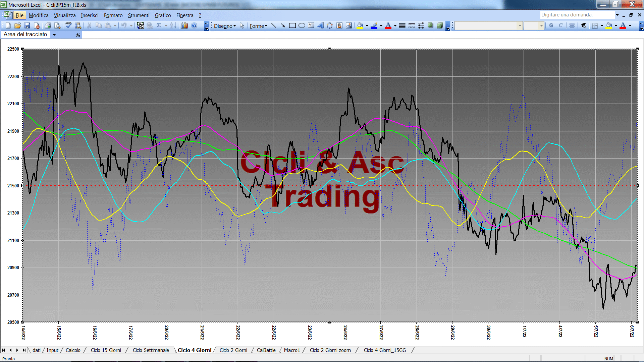The height and width of the screenshot is (362, 644).
Task: Sort ascending with the A-Z icon
Action: (173, 26)
